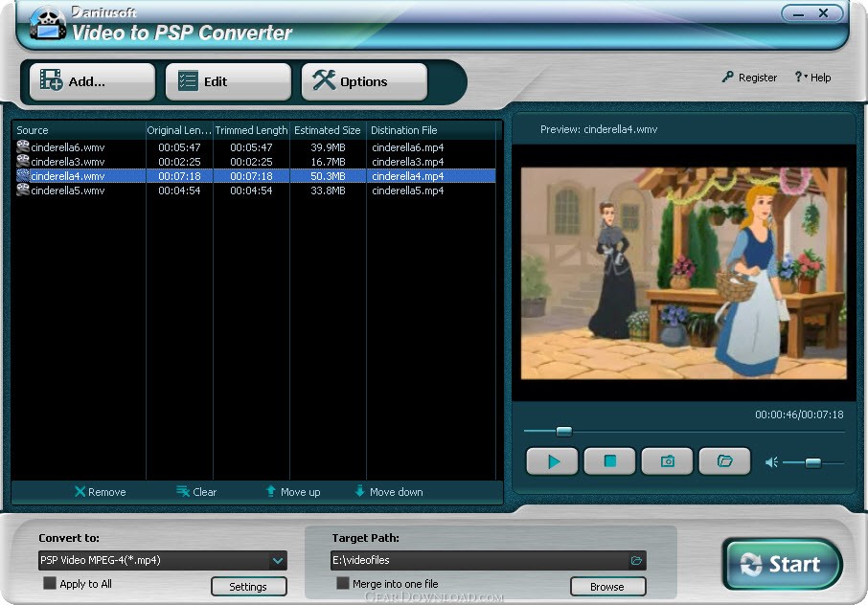
Task: Play the preview video
Action: pyautogui.click(x=552, y=461)
